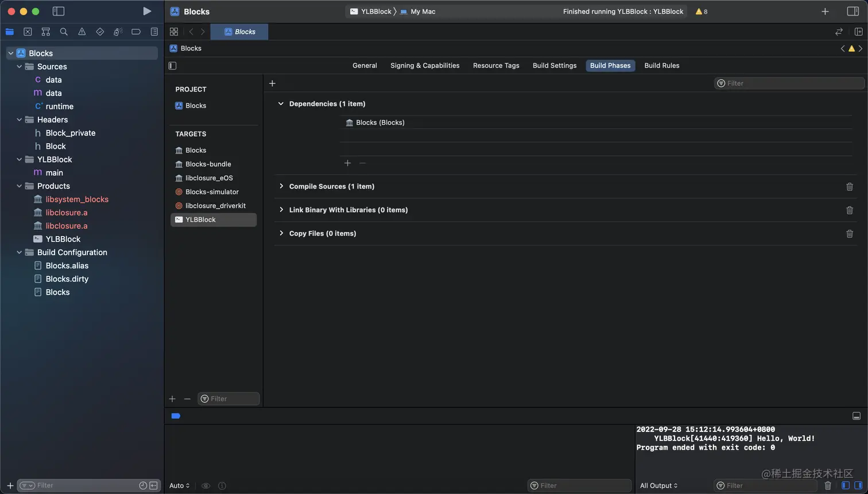Select the Blocks editor tab
The width and height of the screenshot is (868, 494).
tap(239, 32)
